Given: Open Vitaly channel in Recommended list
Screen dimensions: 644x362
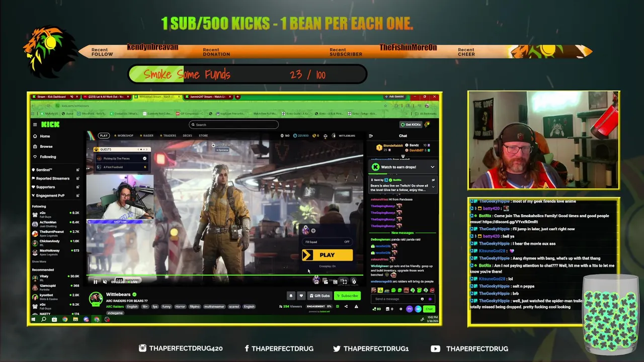Looking at the screenshot, I should (55, 278).
